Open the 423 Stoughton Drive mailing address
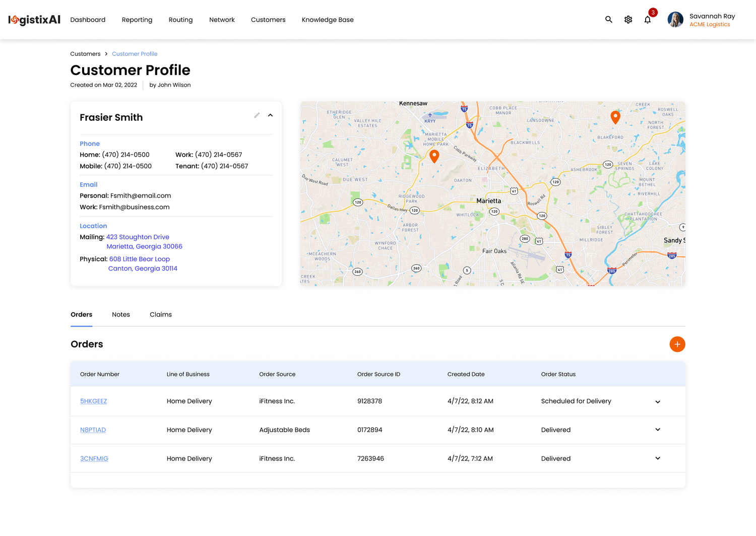 (x=138, y=237)
